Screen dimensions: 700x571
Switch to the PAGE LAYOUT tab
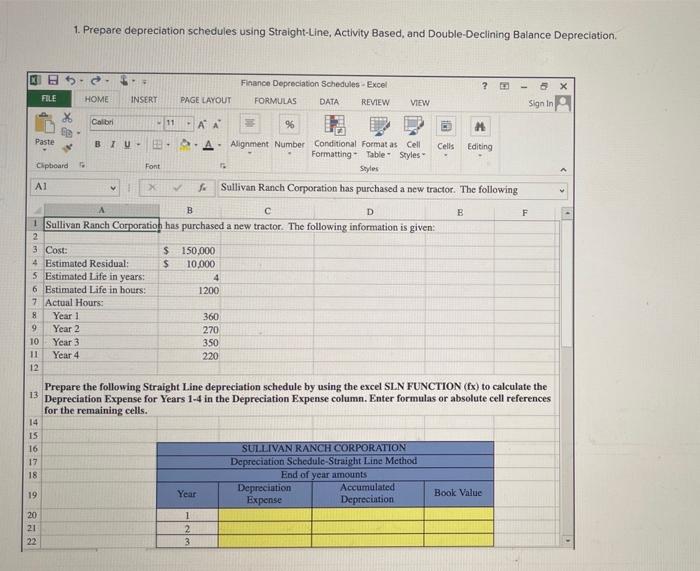[x=205, y=100]
